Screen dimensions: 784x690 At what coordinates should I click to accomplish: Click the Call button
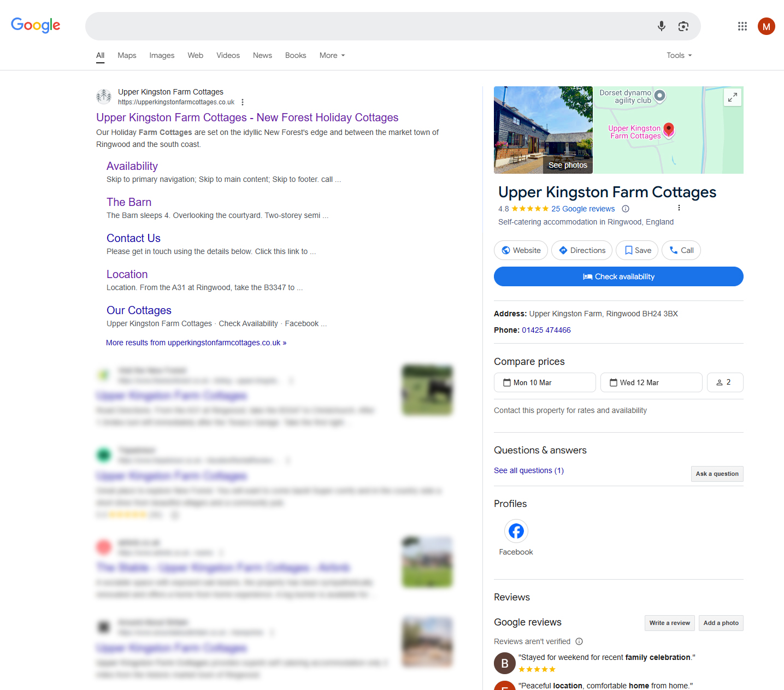coord(681,250)
